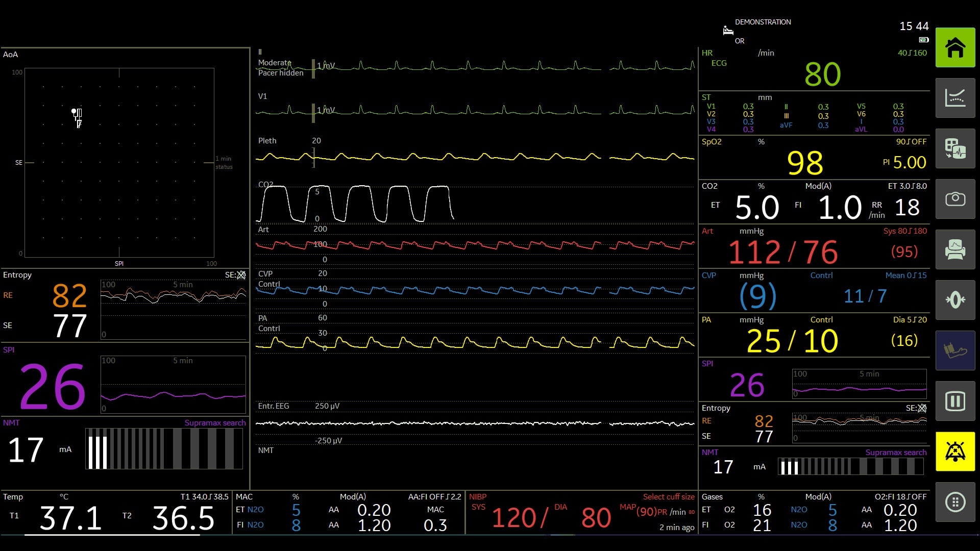Open the screen layout selection icon
Screen dimensions: 980x551
(955, 148)
